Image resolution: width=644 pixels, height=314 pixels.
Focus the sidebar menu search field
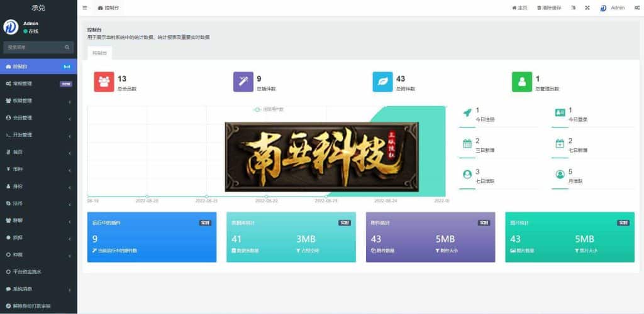point(34,48)
